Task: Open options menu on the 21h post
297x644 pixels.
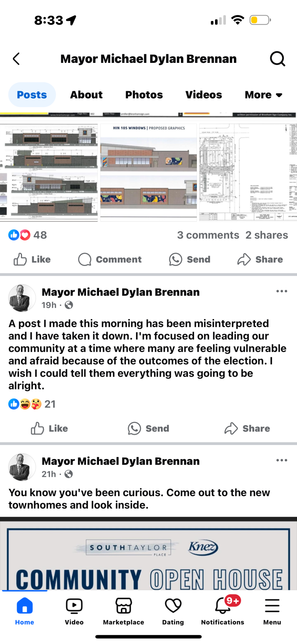Action: 282,461
